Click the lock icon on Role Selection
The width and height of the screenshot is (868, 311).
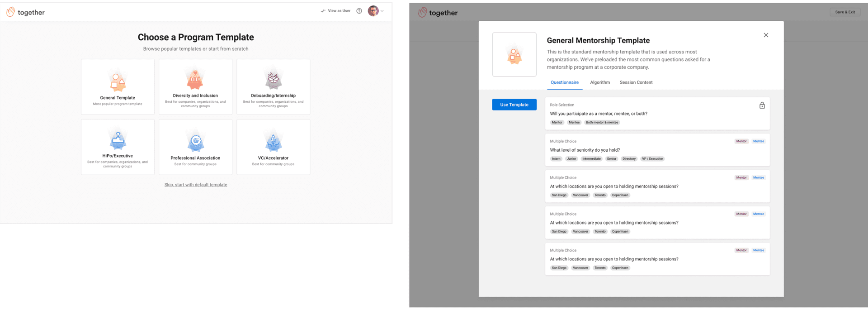pos(762,105)
